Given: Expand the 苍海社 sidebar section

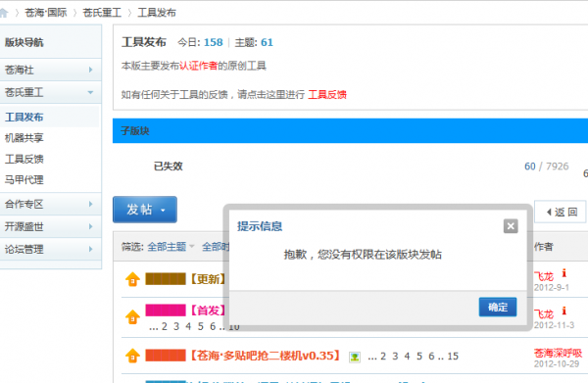Looking at the screenshot, I should 51,70.
